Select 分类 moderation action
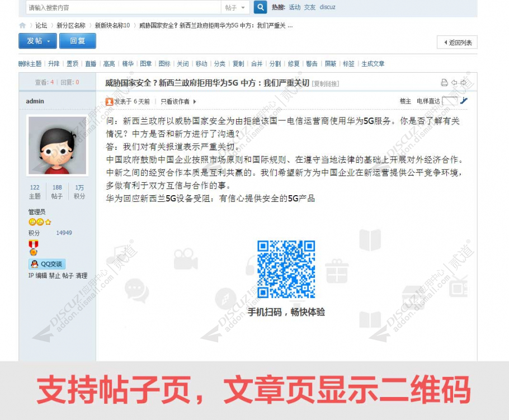Screen dimensions: 509x420 point(219,64)
